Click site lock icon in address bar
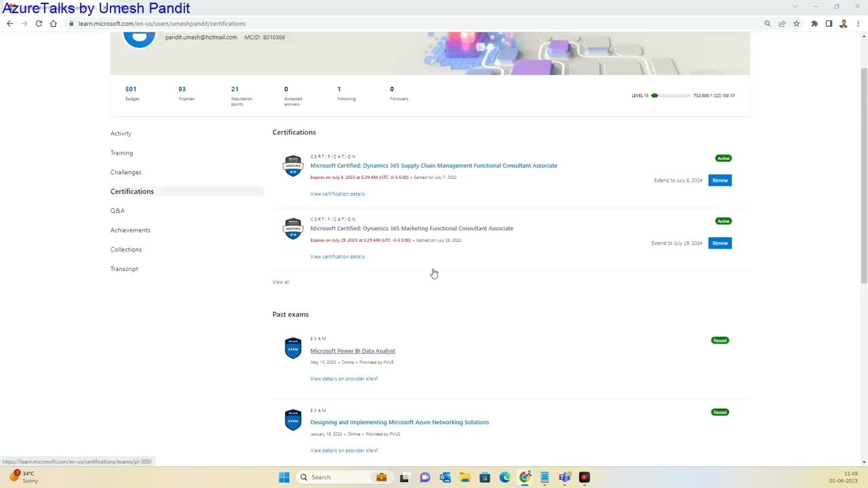Image resolution: width=868 pixels, height=488 pixels. pos(71,24)
